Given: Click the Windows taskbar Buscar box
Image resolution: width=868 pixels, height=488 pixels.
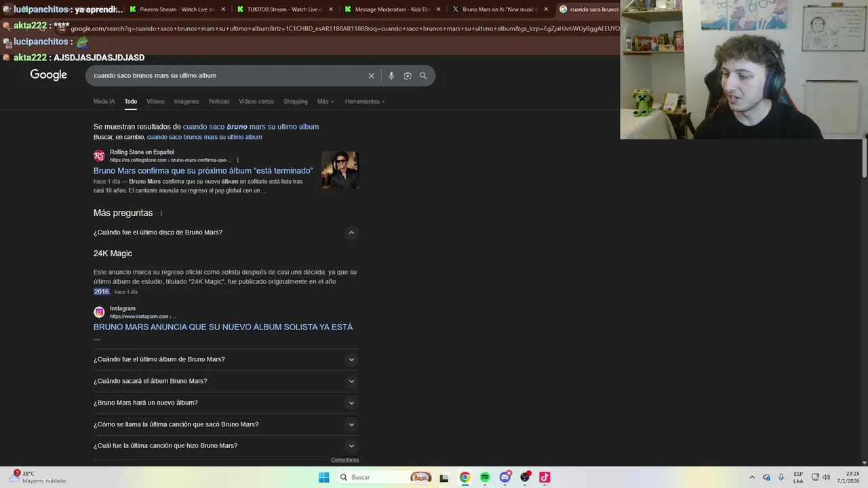Looking at the screenshot, I should click(x=384, y=477).
